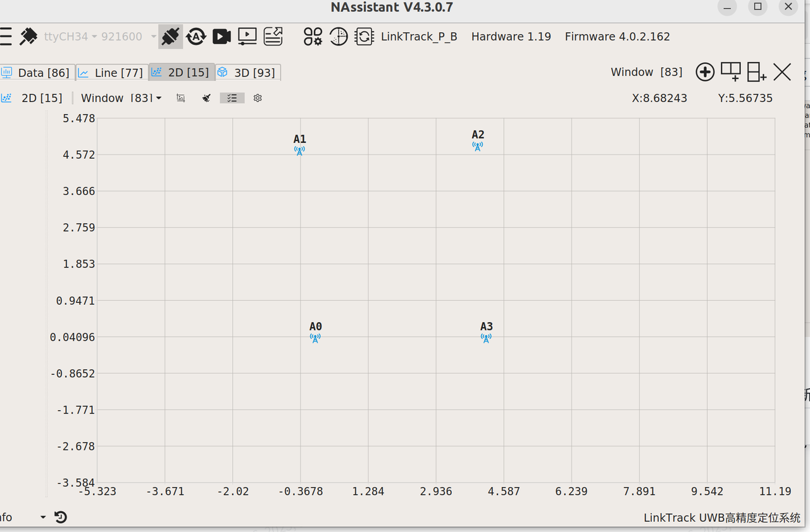Click the y-axis value 0.04096
Viewport: 810px width, 532px height.
tap(72, 337)
